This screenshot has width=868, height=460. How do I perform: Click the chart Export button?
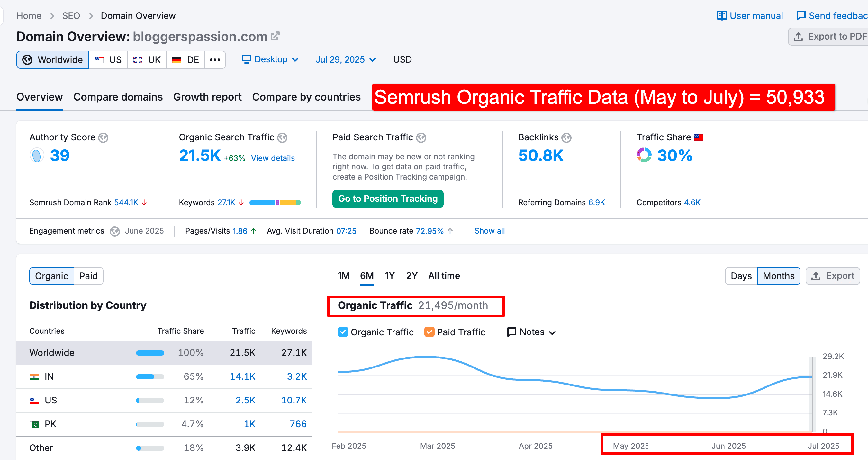[833, 276]
